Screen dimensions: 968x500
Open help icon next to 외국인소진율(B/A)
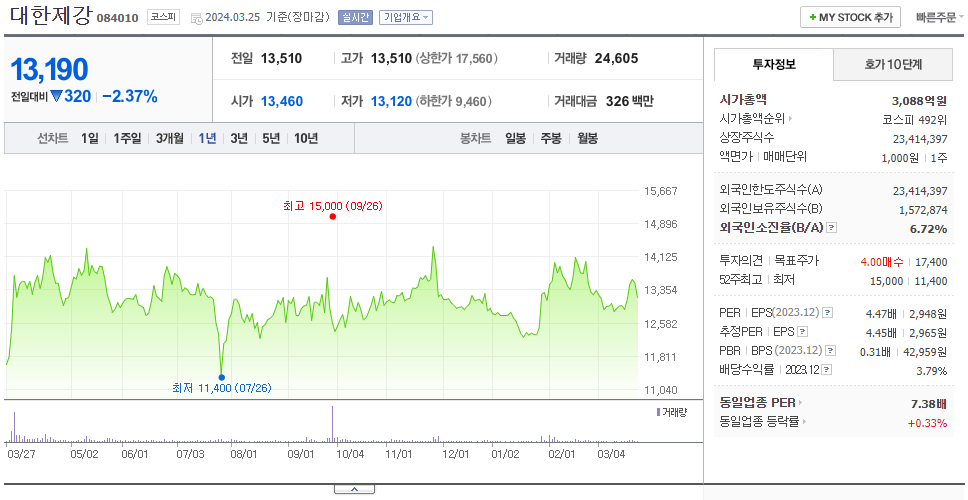(832, 228)
